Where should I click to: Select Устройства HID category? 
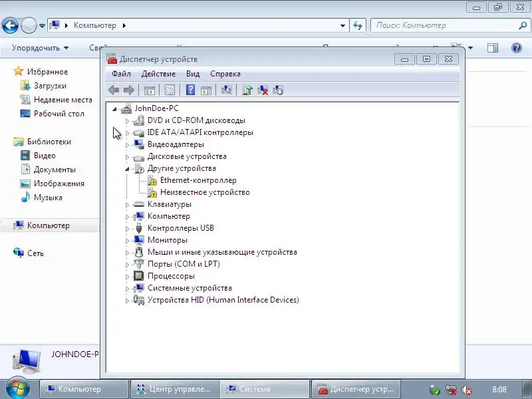click(x=223, y=300)
